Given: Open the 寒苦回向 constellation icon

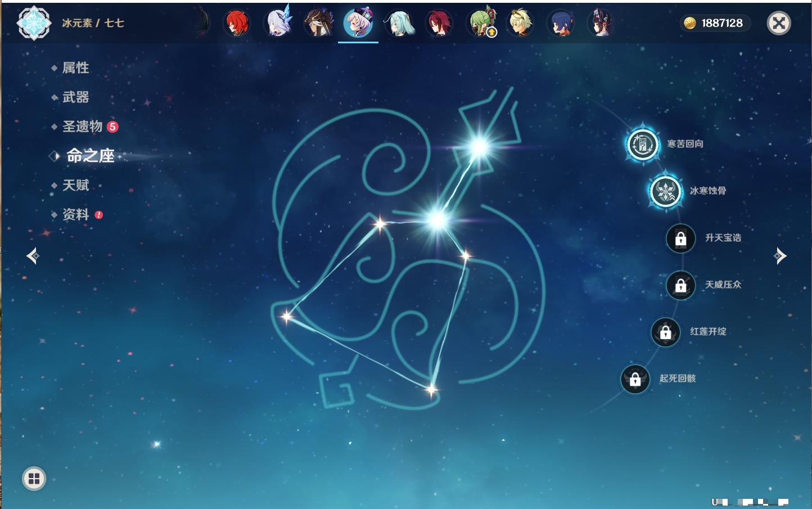Looking at the screenshot, I should pyautogui.click(x=642, y=144).
